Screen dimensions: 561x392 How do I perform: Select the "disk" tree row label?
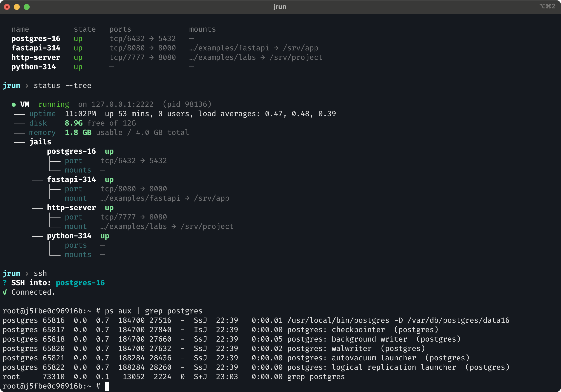click(x=38, y=123)
